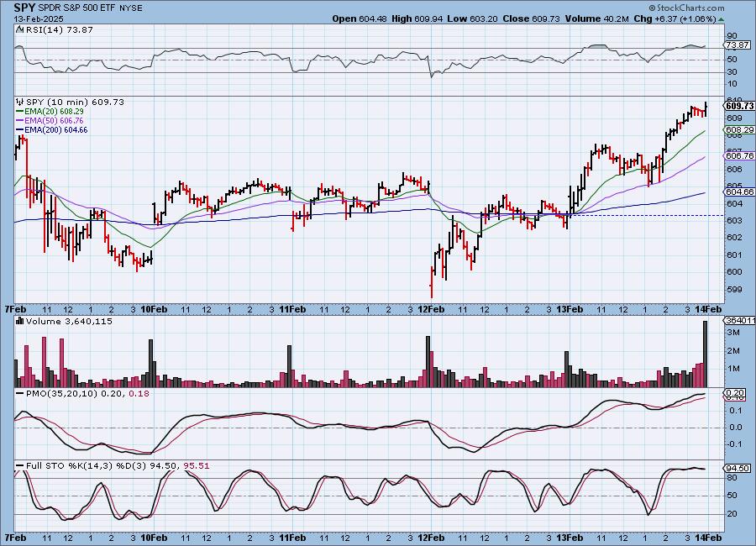Image resolution: width=756 pixels, height=546 pixels.
Task: Click the purple EMA(50) legend line
Action: click(20, 121)
